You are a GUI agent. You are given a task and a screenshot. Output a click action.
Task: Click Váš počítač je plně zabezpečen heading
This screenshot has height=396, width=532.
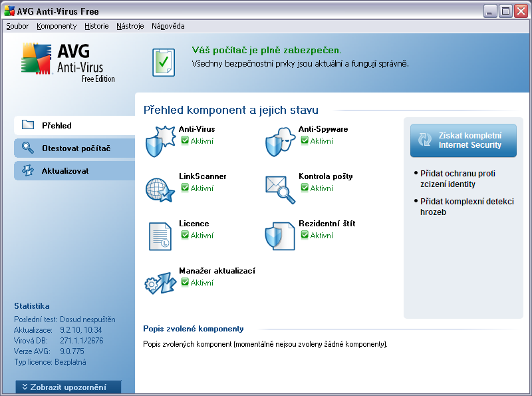tap(267, 51)
